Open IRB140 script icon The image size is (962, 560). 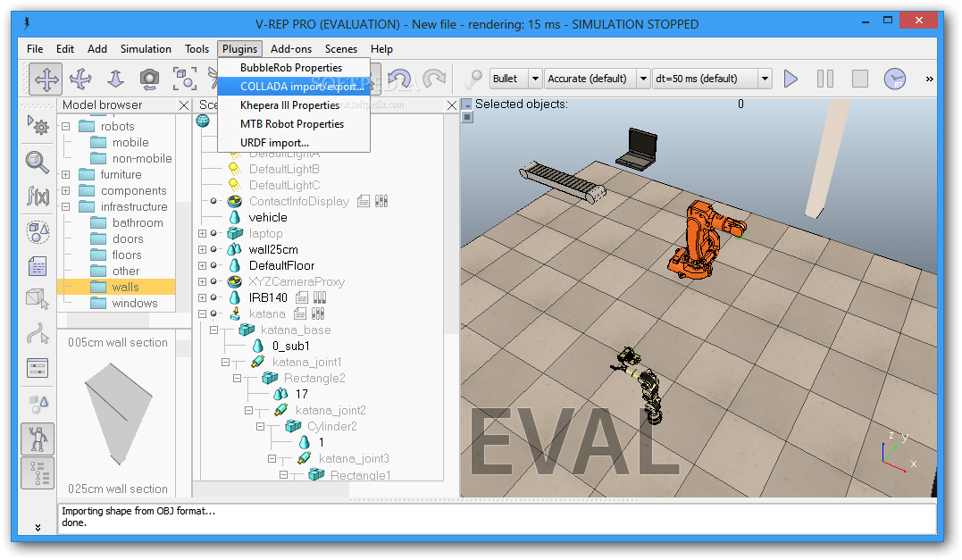[x=302, y=297]
